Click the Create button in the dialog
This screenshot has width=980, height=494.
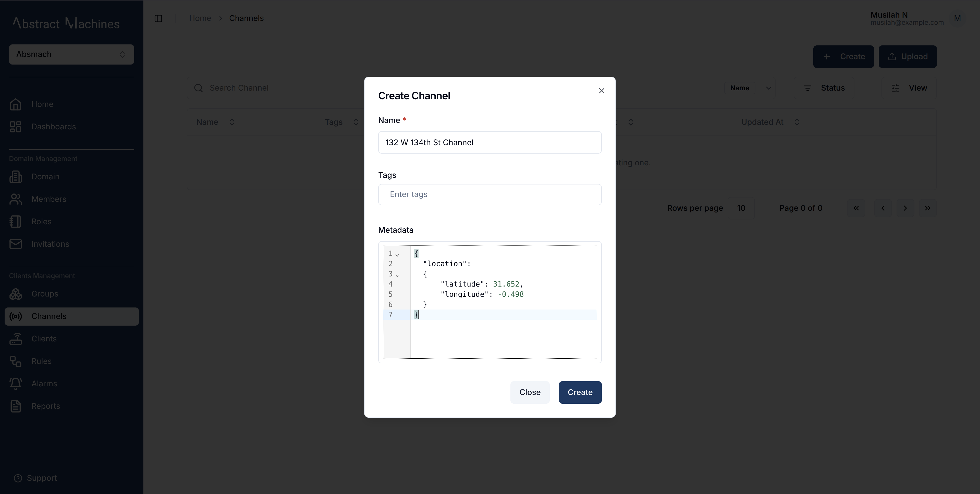(x=580, y=392)
